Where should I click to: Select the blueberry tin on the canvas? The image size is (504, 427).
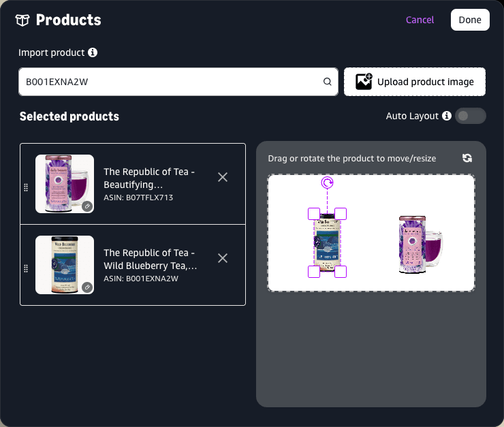(x=327, y=242)
